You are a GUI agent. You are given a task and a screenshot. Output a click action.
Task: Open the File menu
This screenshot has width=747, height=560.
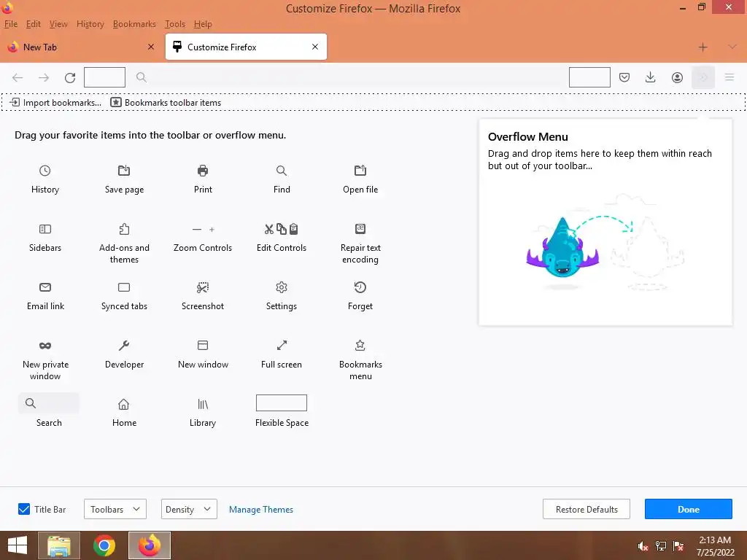click(x=10, y=24)
